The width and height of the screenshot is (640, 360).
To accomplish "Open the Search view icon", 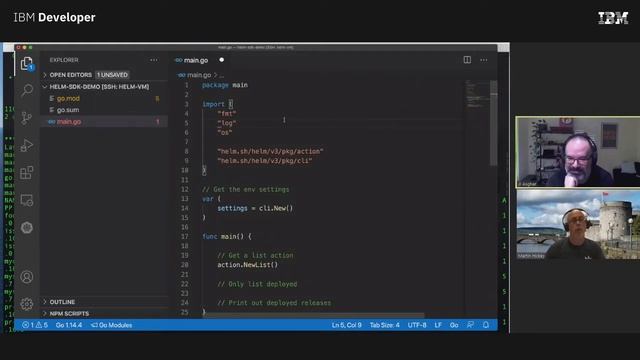I will point(27,90).
